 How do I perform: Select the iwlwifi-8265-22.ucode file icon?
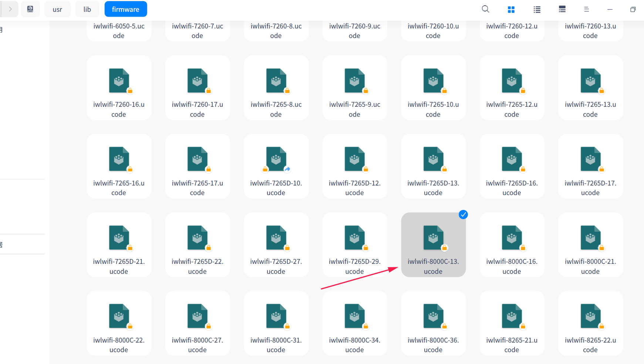[x=590, y=316]
